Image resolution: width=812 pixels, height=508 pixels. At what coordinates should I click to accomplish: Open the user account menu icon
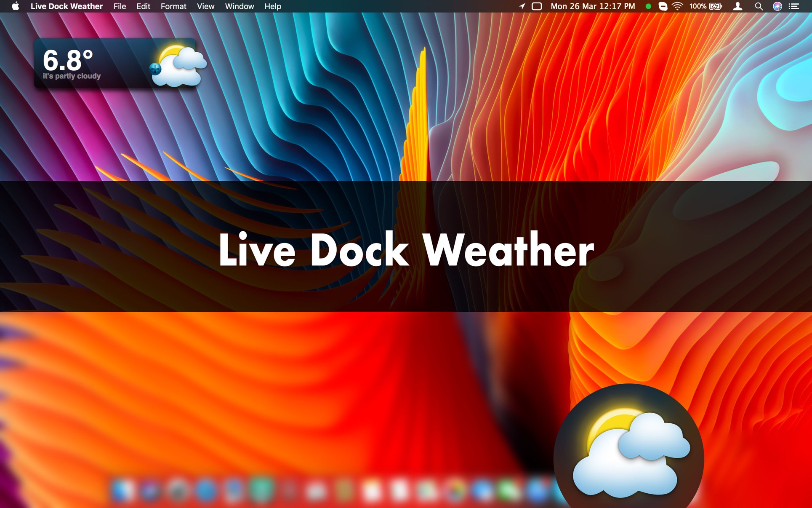(x=737, y=6)
